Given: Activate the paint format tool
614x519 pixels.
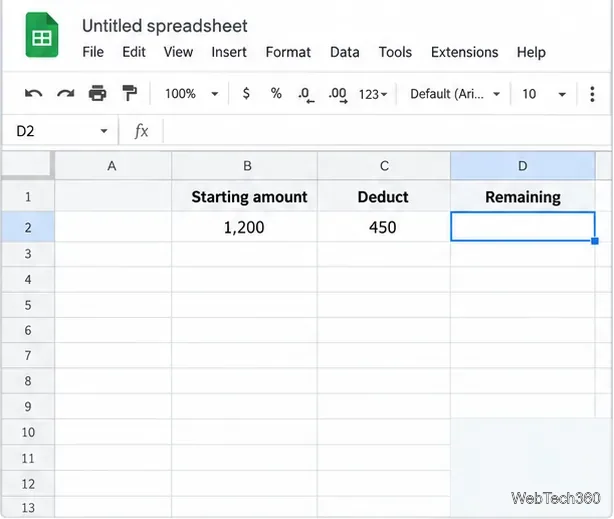Looking at the screenshot, I should coord(129,94).
